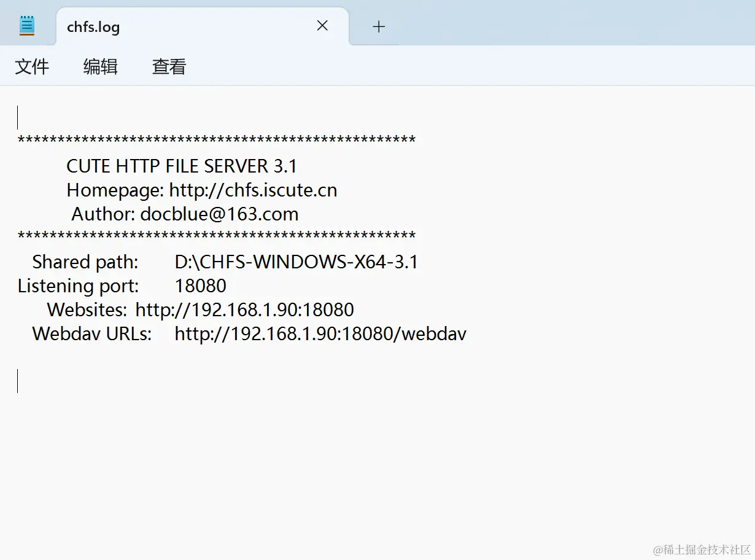Click the text CUTE HTTP FILE SERVER 3.1
This screenshot has width=755, height=560.
(x=182, y=166)
